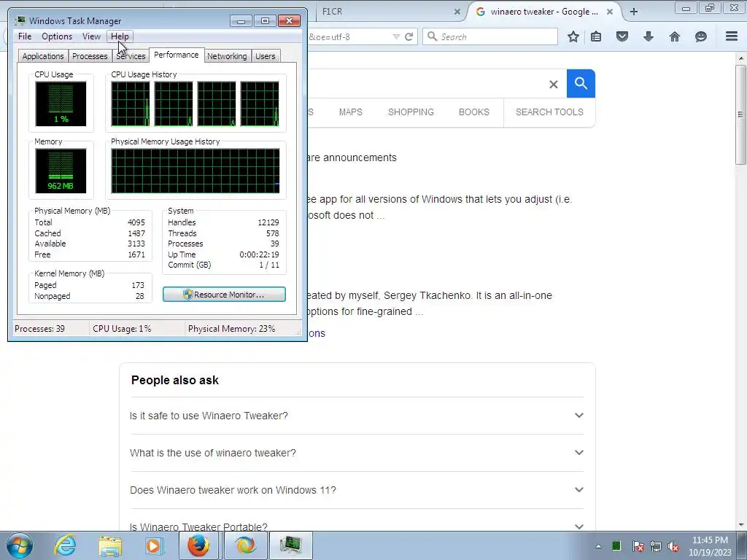747x560 pixels.
Task: Open the SHOPPING search category
Action: tap(411, 112)
